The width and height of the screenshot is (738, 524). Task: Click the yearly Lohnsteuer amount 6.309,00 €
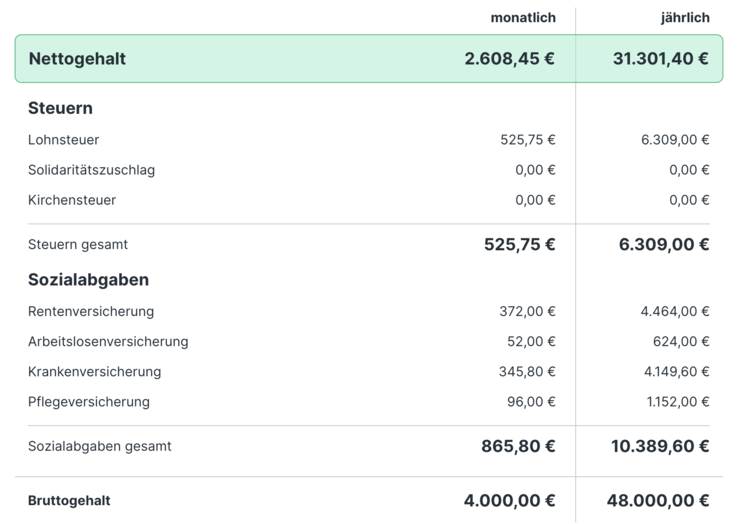pos(675,140)
